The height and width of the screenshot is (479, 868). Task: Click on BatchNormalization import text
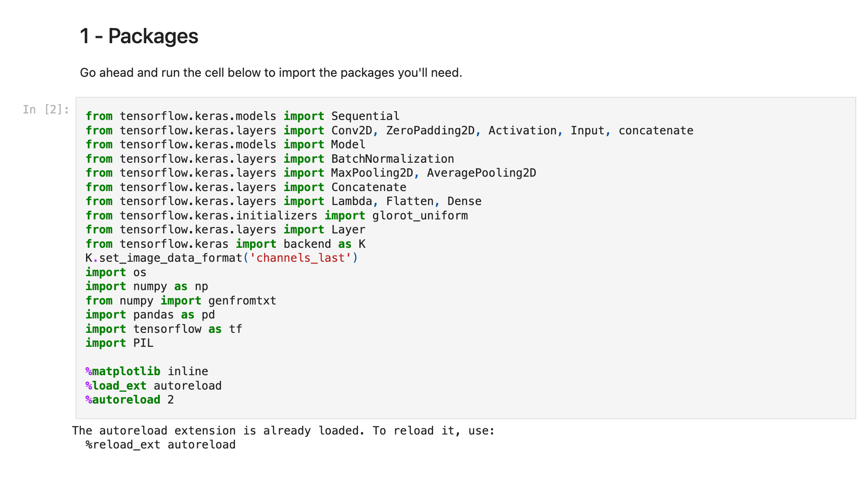pyautogui.click(x=393, y=159)
